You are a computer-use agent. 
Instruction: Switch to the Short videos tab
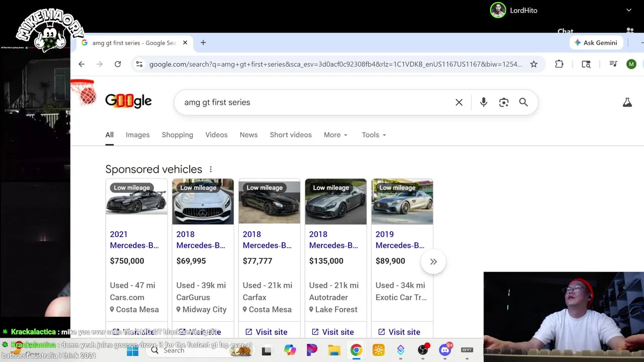point(290,135)
